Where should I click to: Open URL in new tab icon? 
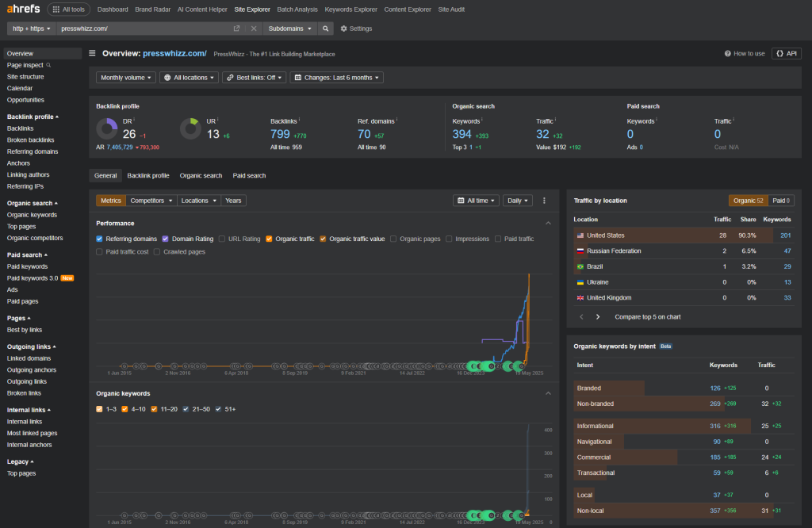pos(236,29)
